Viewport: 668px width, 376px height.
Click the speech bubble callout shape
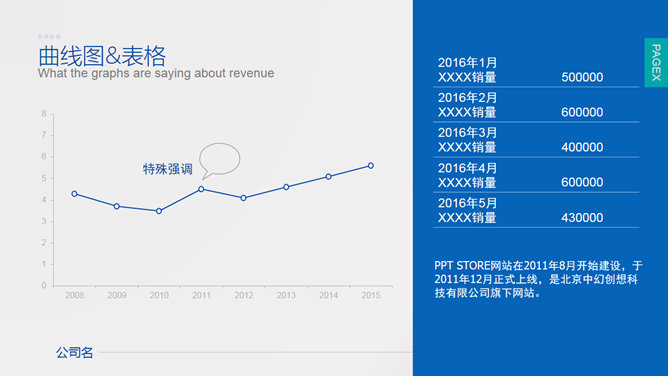[x=219, y=160]
